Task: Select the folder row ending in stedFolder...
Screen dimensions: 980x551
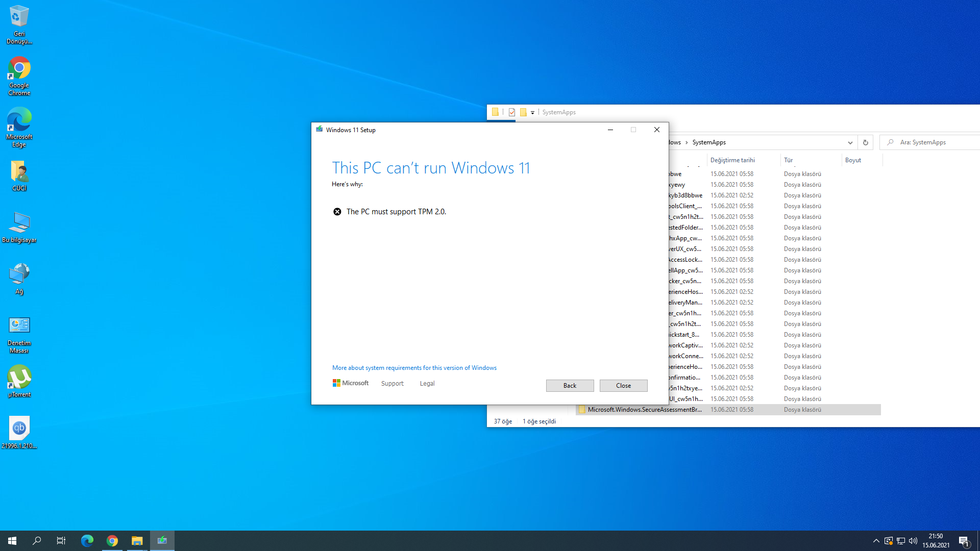Action: coord(775,228)
